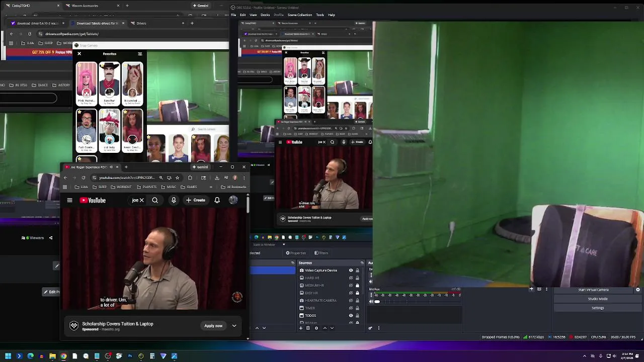Viewport: 644px width, 362px height.
Task: Go back in the YouTube browser window
Action: [65, 177]
